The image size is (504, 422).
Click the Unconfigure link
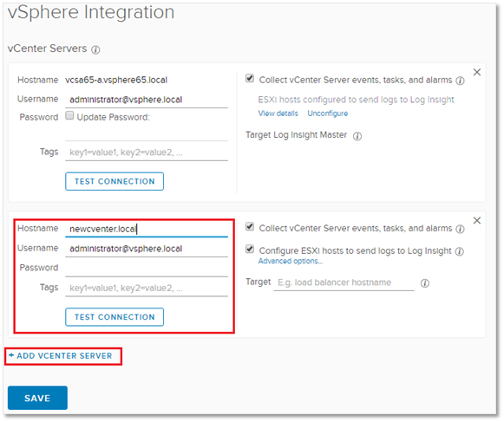click(x=328, y=114)
